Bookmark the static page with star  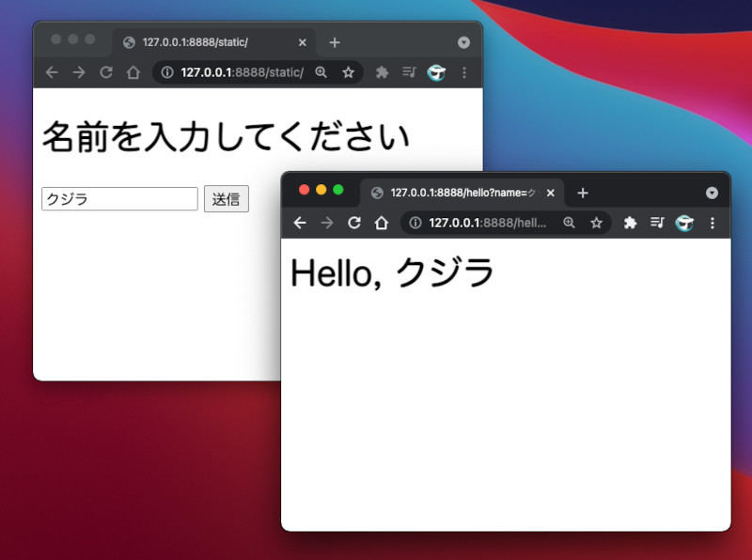[x=348, y=72]
